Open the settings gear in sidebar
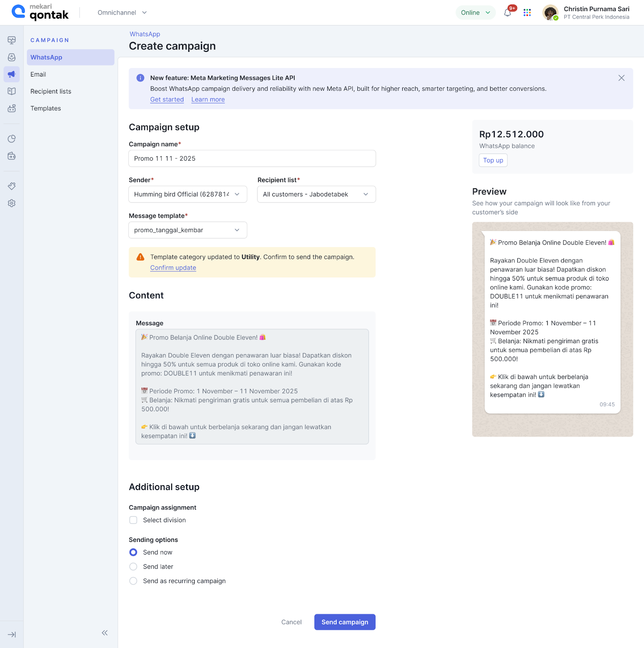The height and width of the screenshot is (648, 644). point(12,203)
